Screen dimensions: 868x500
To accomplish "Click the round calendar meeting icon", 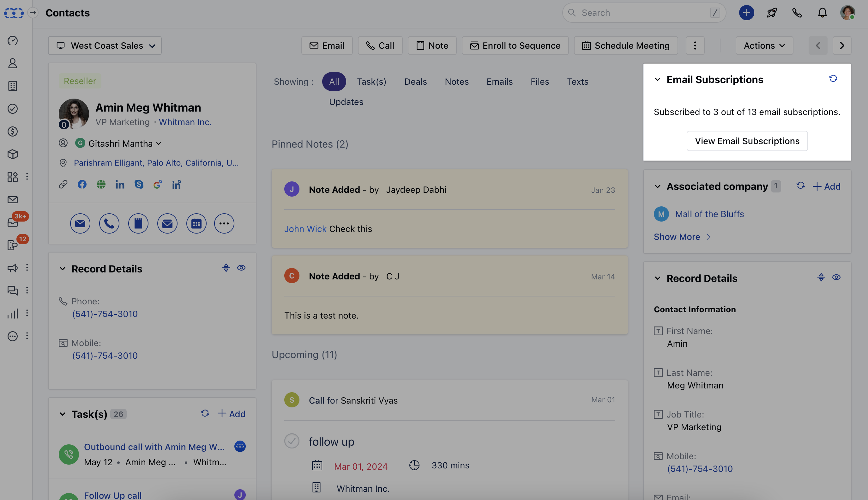I will pyautogui.click(x=196, y=223).
